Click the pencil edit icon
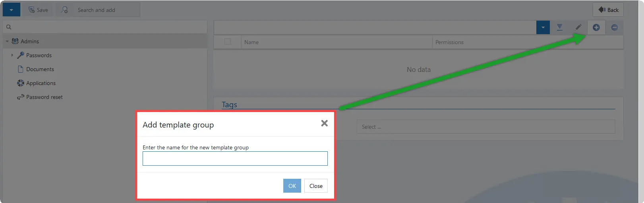This screenshot has width=644, height=203. pos(578,27)
